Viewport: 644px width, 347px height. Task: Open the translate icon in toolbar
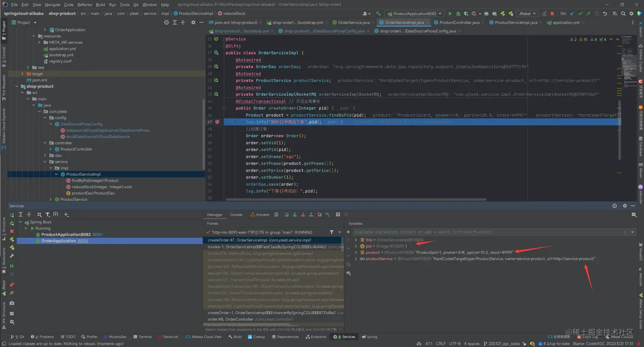click(x=614, y=14)
